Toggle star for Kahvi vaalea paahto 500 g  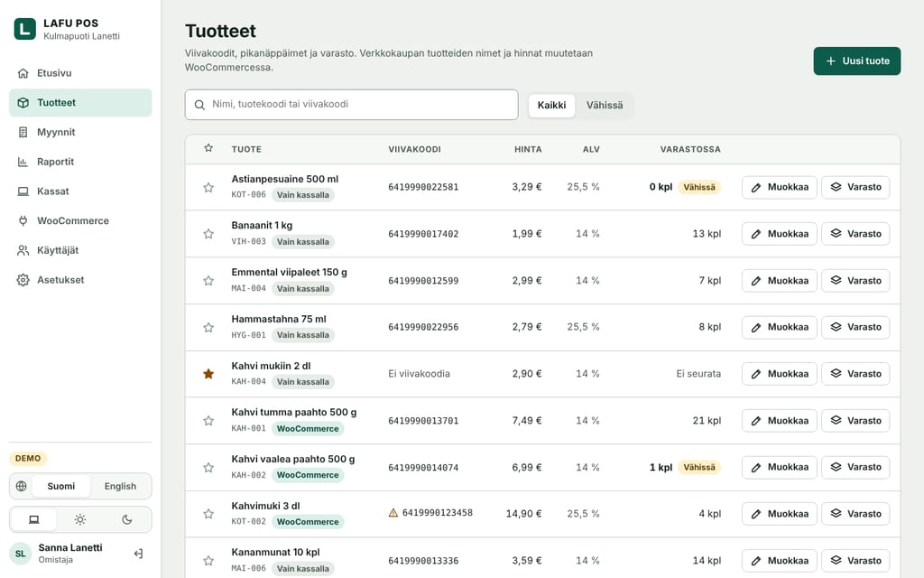click(x=208, y=468)
